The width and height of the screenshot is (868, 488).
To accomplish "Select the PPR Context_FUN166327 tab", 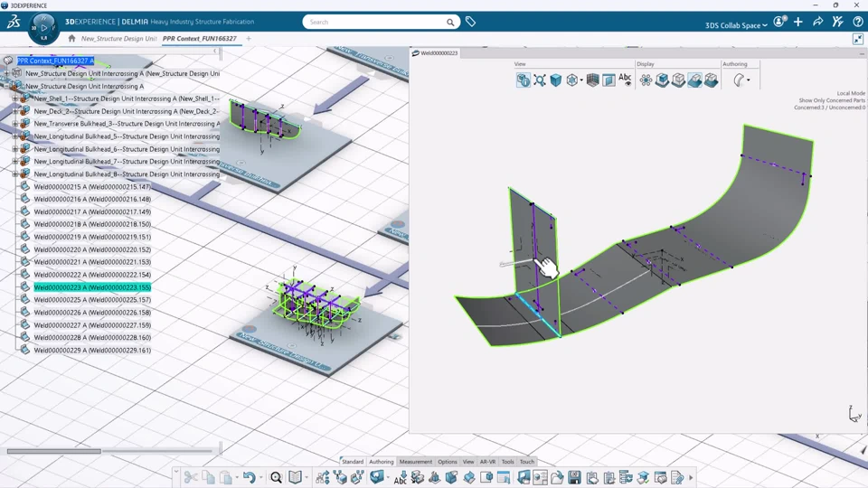I will pos(200,38).
